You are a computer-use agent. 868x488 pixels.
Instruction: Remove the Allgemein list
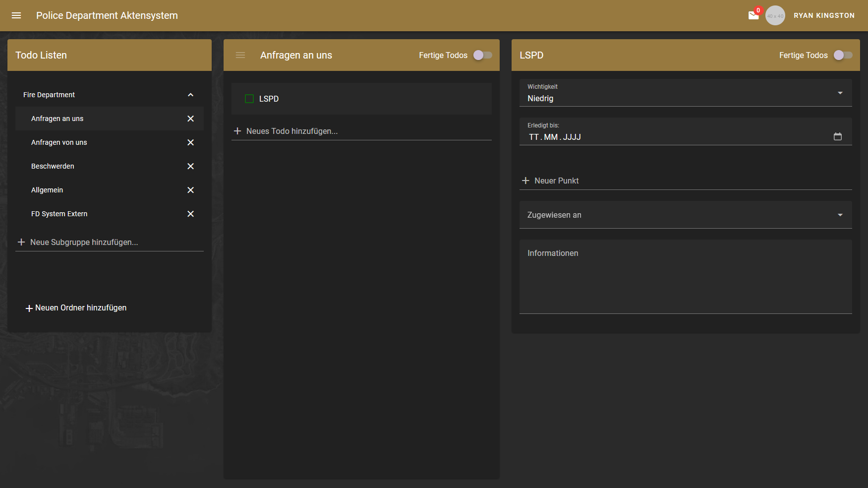pos(190,190)
